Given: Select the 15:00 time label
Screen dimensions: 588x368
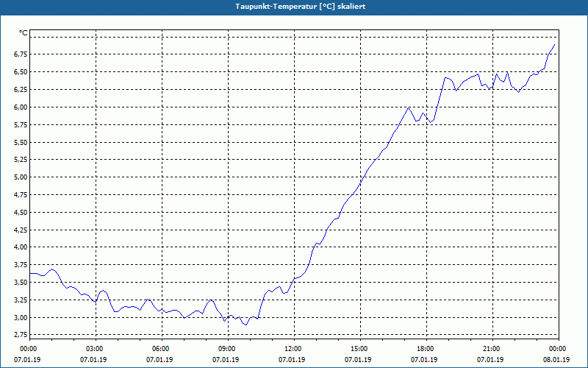Looking at the screenshot, I should pyautogui.click(x=359, y=349).
